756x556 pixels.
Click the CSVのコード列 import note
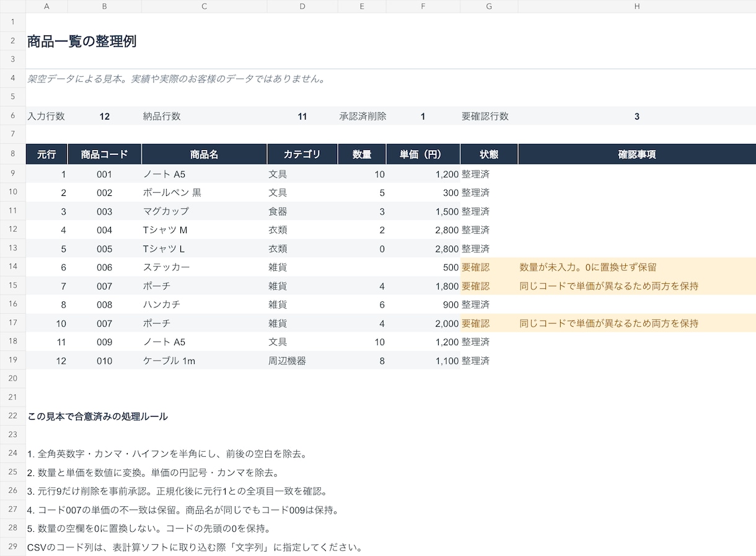(x=195, y=547)
